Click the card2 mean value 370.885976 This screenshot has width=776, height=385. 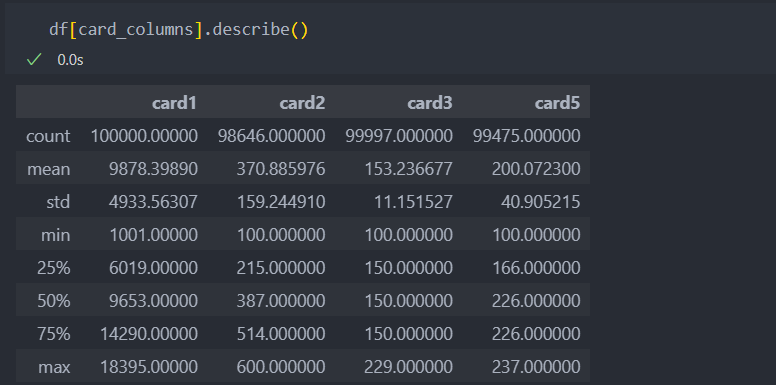tap(281, 169)
